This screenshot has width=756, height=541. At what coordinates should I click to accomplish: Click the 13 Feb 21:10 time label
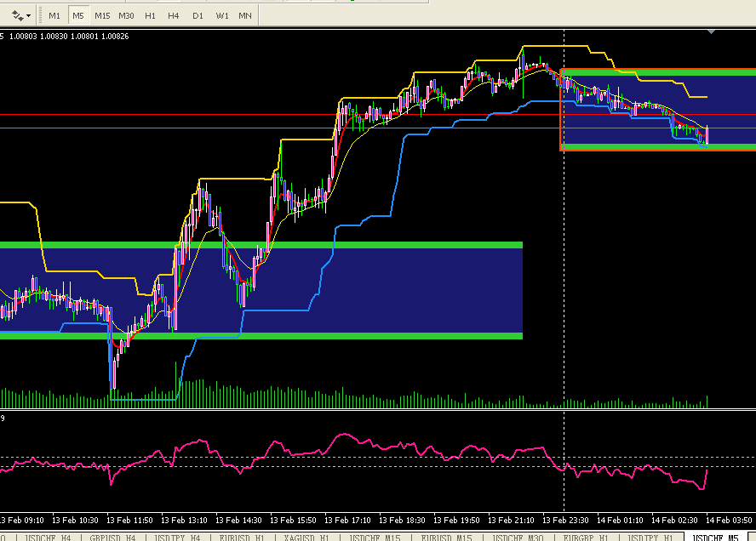click(x=511, y=521)
